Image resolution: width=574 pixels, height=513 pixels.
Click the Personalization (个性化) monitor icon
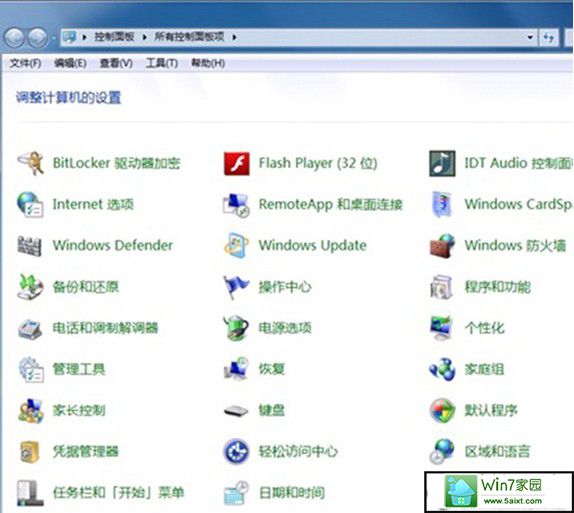(x=441, y=328)
